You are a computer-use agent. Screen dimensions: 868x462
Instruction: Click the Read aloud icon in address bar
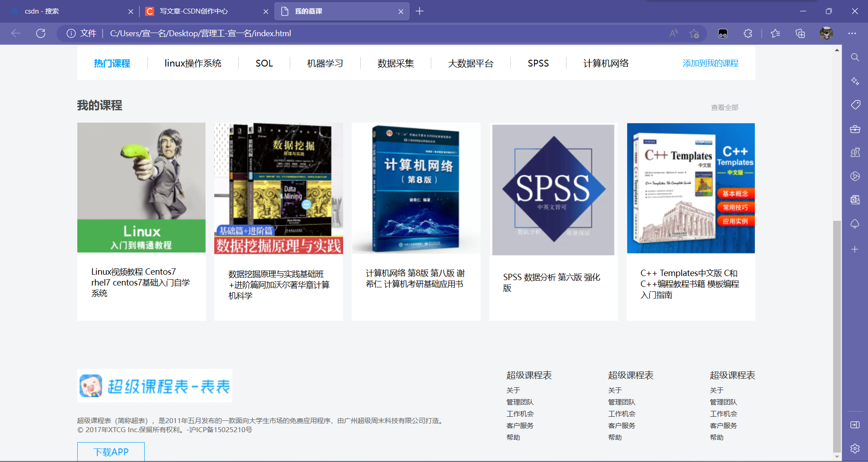(674, 33)
